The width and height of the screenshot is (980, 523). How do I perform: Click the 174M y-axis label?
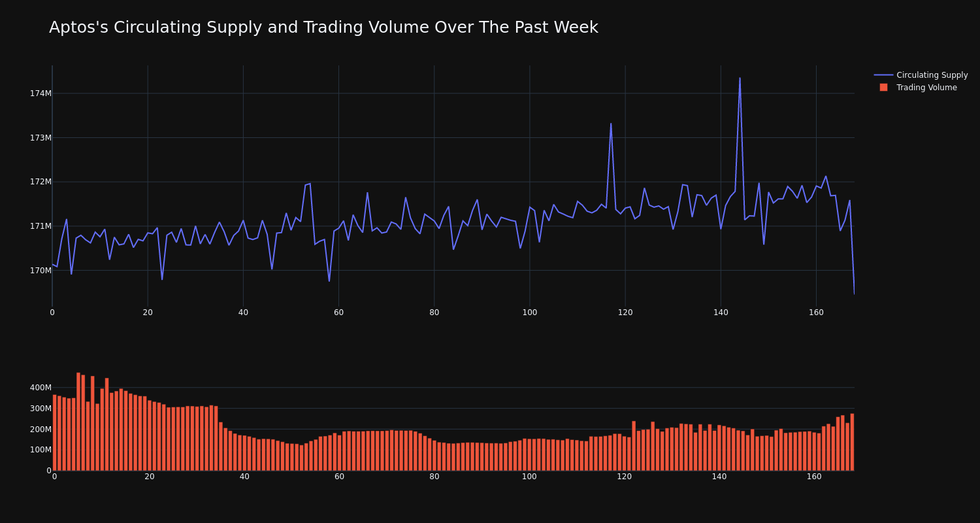pos(41,93)
